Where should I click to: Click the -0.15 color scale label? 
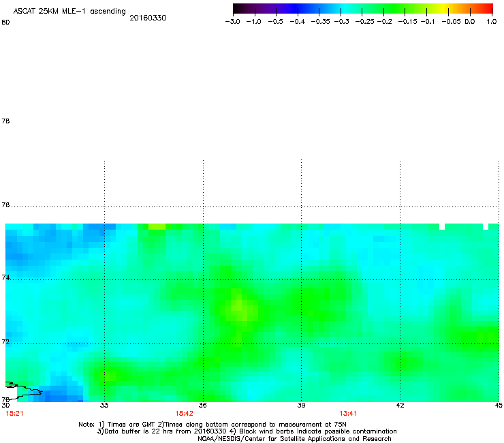[x=407, y=22]
